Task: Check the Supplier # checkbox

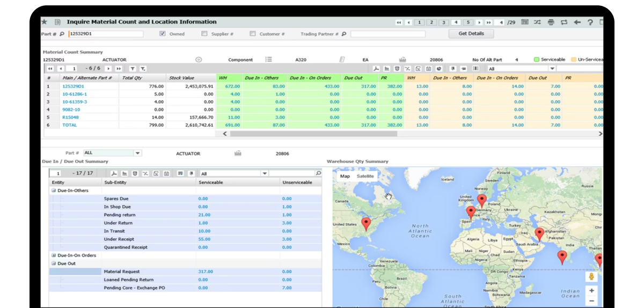Action: click(x=204, y=34)
